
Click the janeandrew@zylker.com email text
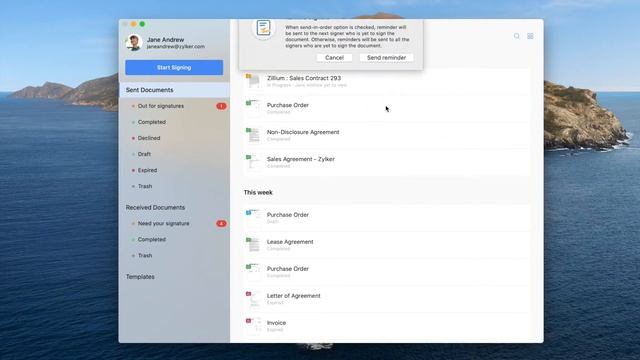(x=176, y=47)
